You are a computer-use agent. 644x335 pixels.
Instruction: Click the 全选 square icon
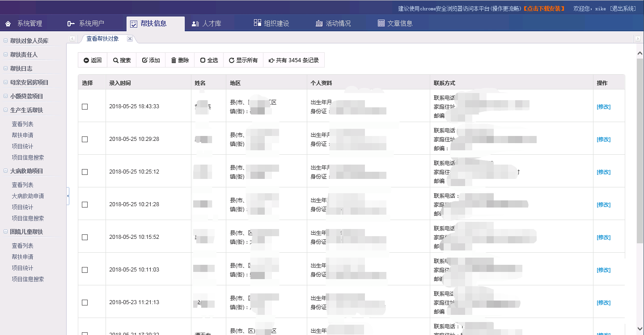click(203, 60)
